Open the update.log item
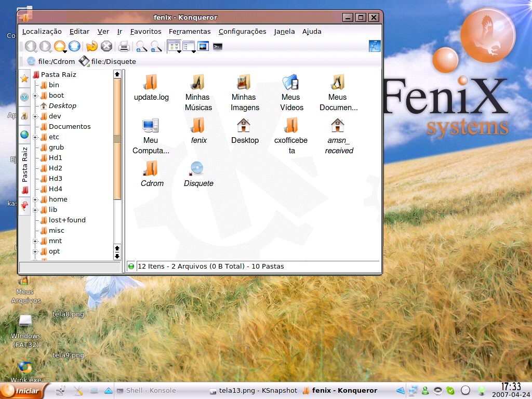 [x=151, y=88]
